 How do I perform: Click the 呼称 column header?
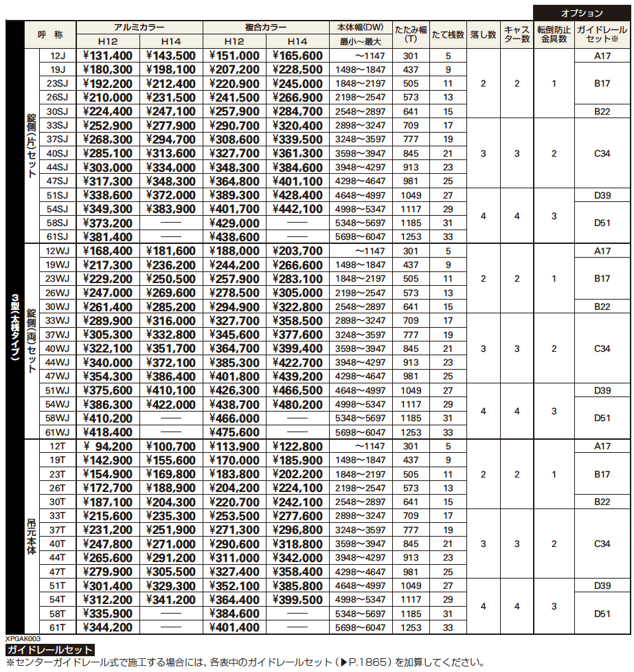click(49, 34)
